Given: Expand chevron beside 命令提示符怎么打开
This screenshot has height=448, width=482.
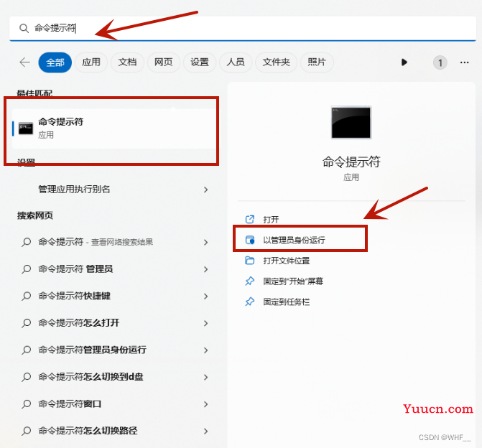Looking at the screenshot, I should pos(205,323).
